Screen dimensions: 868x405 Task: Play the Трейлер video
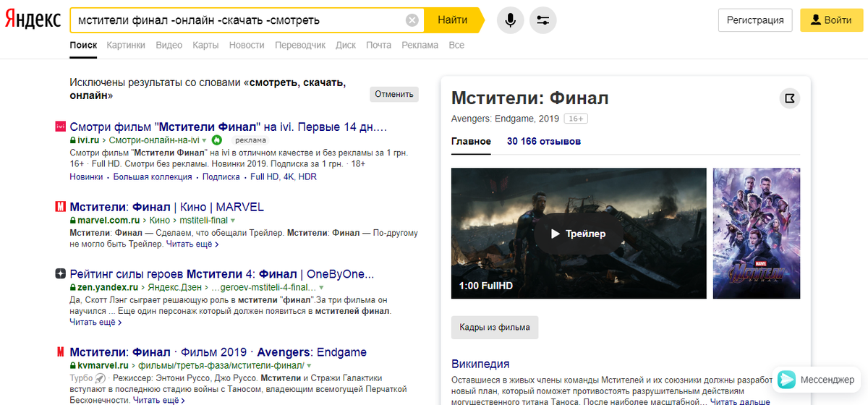pyautogui.click(x=578, y=234)
